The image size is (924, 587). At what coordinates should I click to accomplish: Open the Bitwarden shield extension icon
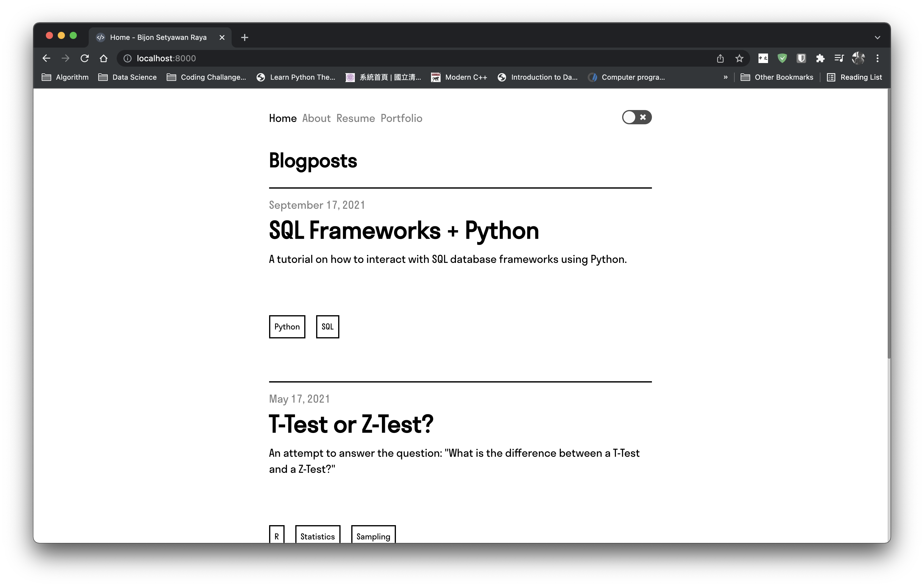coord(801,58)
